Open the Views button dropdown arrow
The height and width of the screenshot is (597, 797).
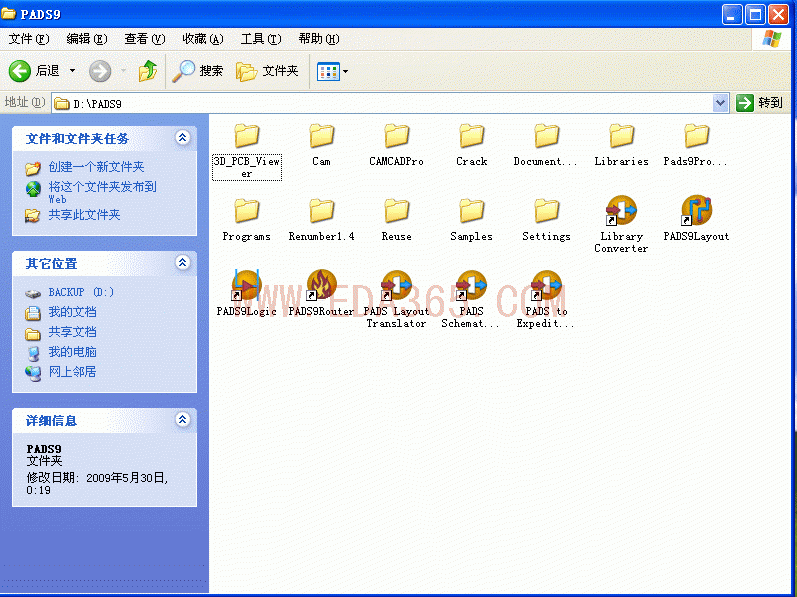(346, 71)
